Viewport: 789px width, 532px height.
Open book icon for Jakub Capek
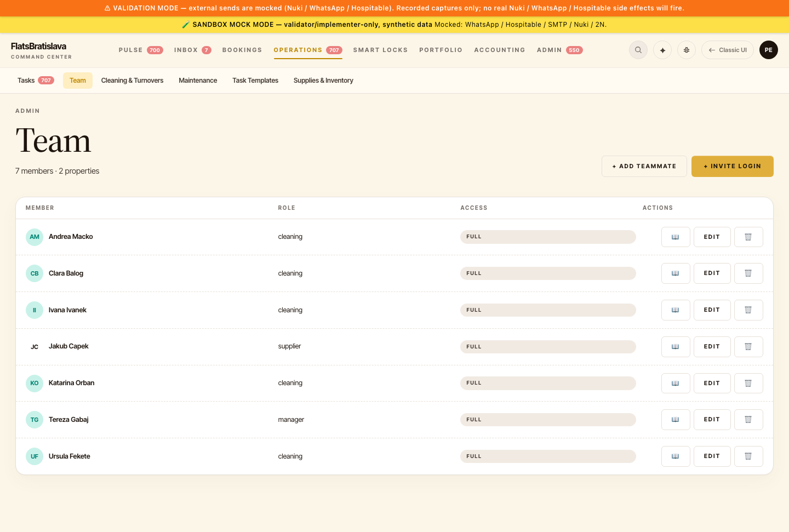tap(676, 347)
